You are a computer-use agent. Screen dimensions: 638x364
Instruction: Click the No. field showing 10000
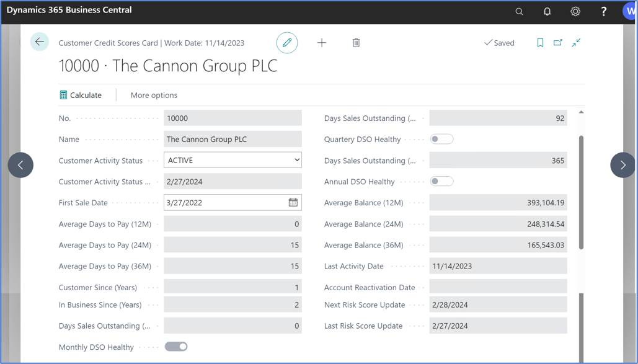click(x=233, y=118)
